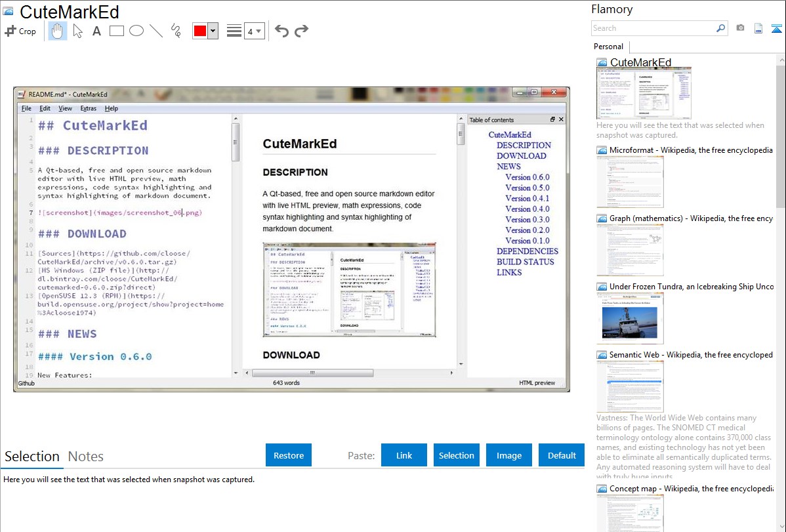Undo the last annotation
The width and height of the screenshot is (786, 532).
281,31
